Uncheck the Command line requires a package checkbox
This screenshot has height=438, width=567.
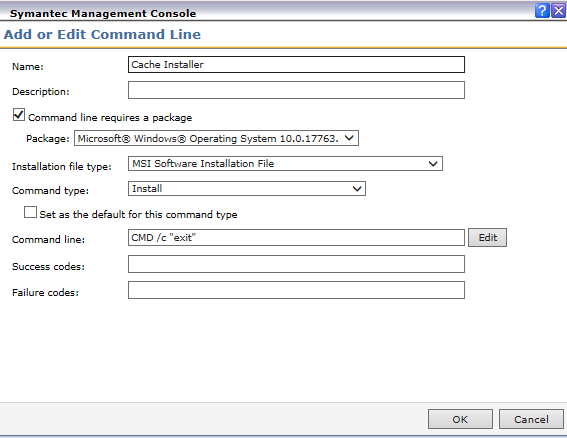[x=19, y=115]
